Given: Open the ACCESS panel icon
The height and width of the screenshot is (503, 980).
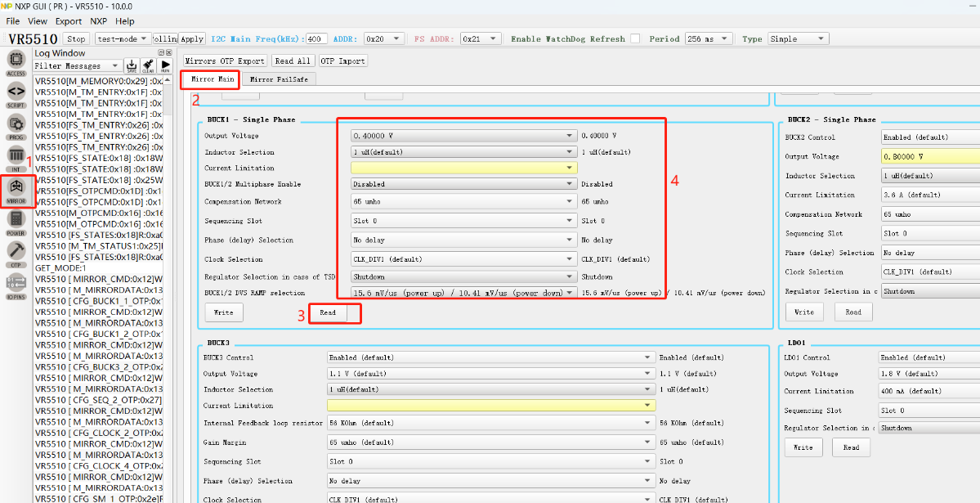Looking at the screenshot, I should click(x=16, y=62).
